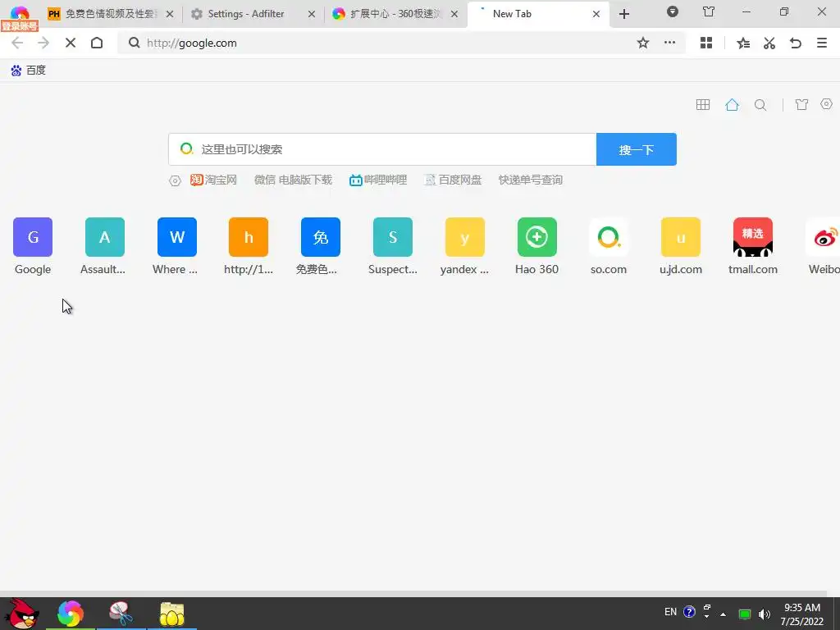Switch the new tab page to grid view
The image size is (840, 630).
(703, 104)
